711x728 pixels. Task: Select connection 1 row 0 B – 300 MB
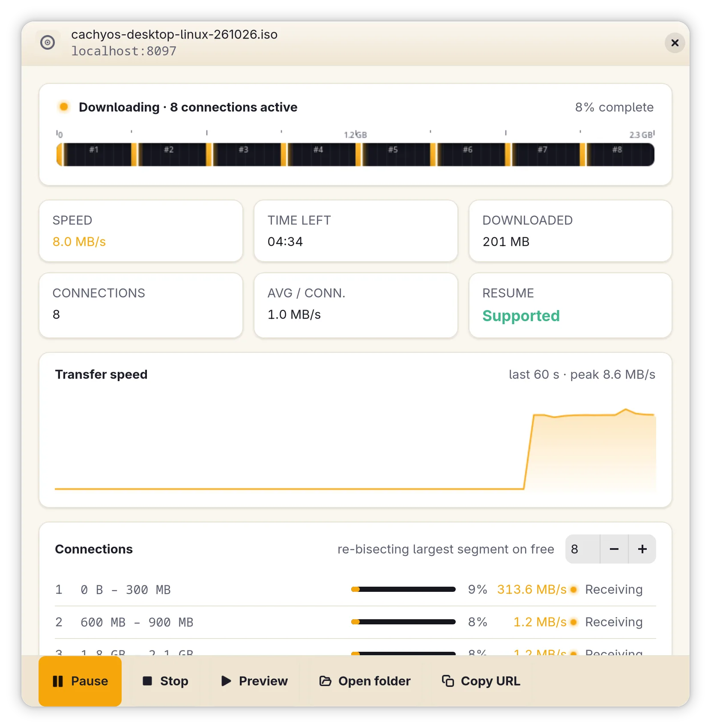click(355, 590)
